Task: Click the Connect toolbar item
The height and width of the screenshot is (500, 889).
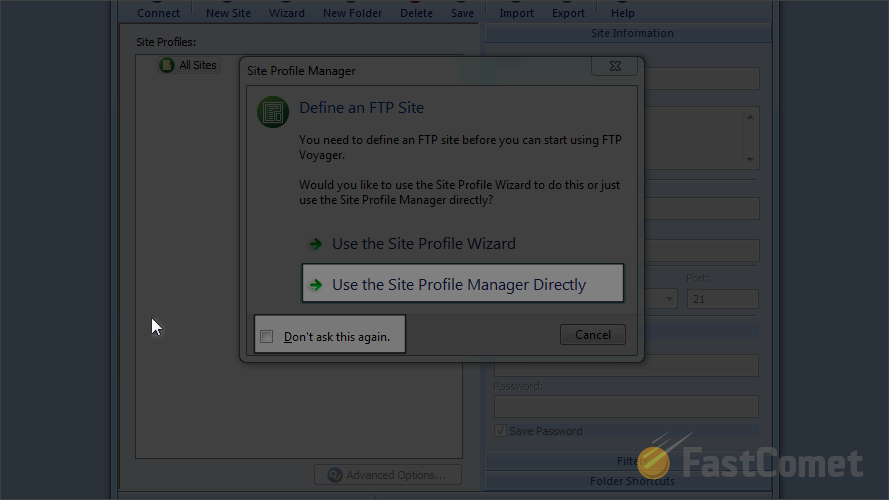Action: pyautogui.click(x=158, y=12)
